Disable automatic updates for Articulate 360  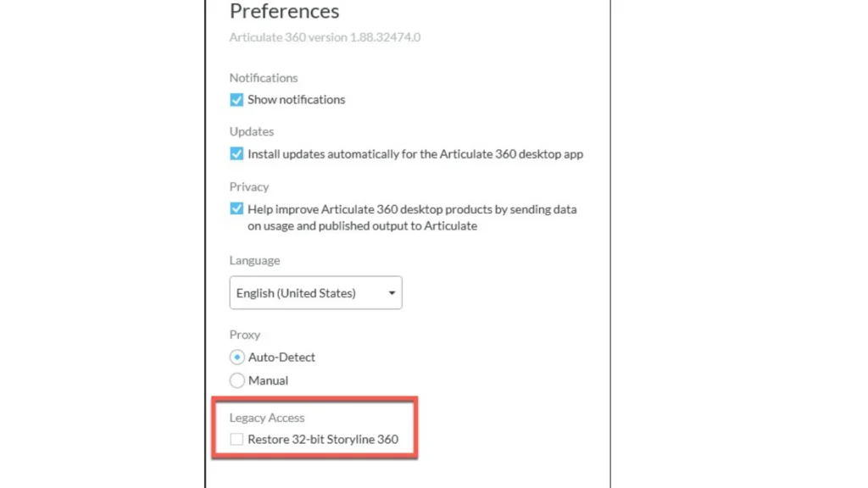coord(236,153)
